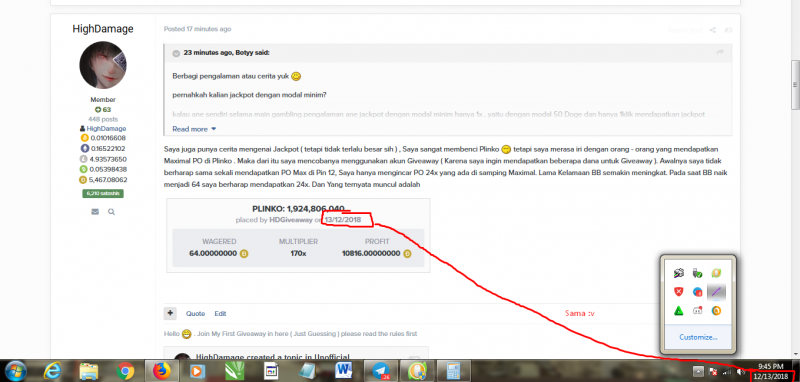
Task: Open the speaker volume tray icon
Action: [x=741, y=373]
